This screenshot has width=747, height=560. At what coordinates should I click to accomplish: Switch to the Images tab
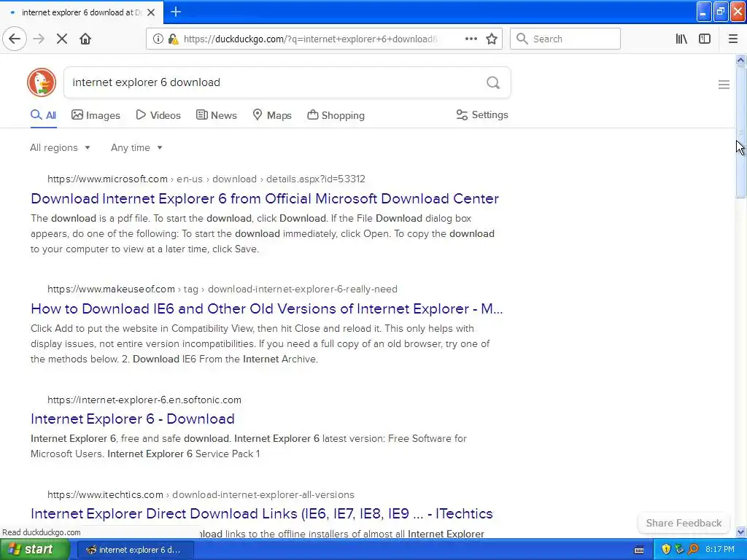click(x=96, y=115)
